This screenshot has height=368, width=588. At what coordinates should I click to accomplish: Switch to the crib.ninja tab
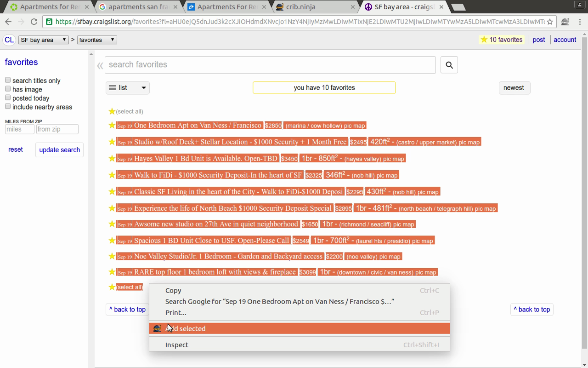(314, 7)
